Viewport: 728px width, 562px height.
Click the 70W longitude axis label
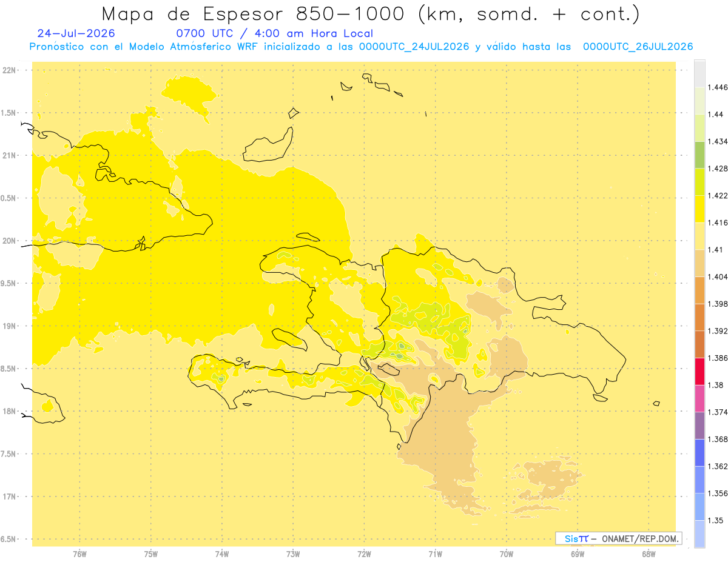[507, 554]
